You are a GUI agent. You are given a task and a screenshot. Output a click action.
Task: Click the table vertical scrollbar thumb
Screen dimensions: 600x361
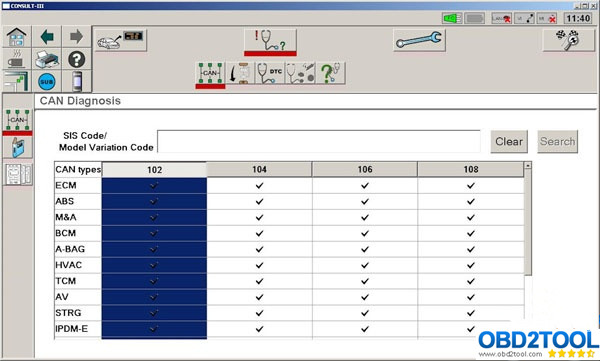(x=528, y=222)
